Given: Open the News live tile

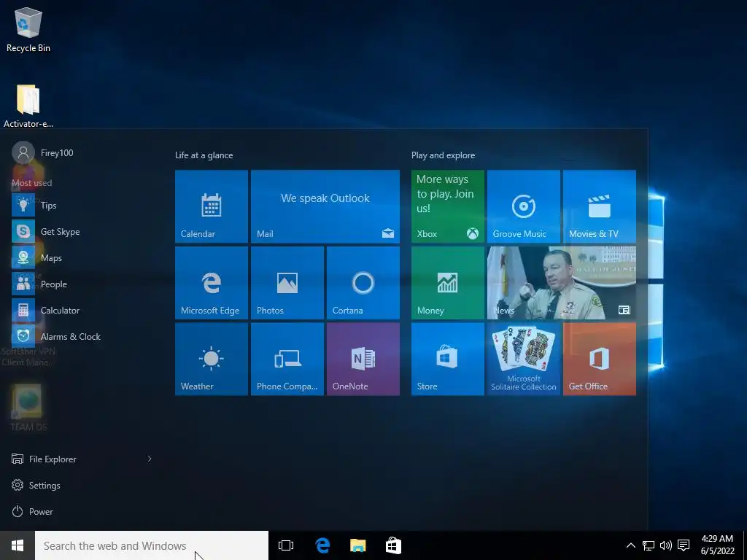Looking at the screenshot, I should click(562, 282).
